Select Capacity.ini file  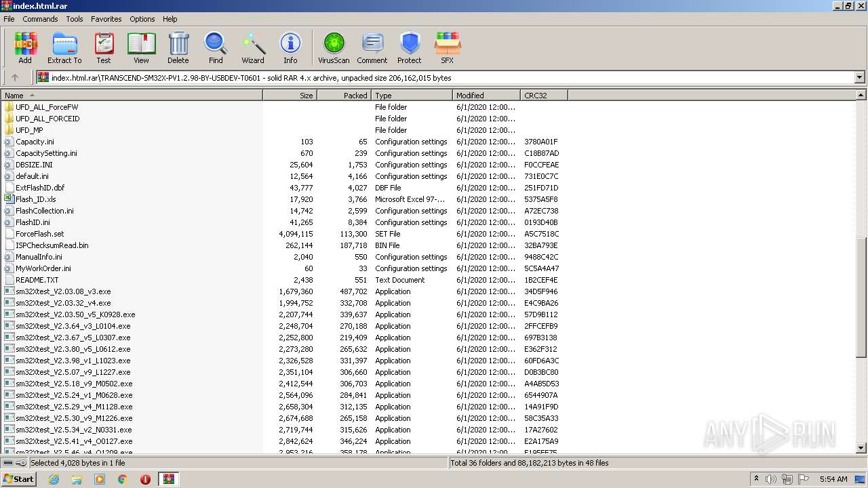[x=35, y=142]
